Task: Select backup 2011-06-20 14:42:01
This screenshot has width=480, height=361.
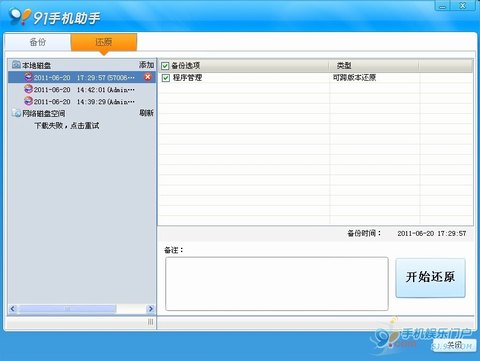Action: click(82, 89)
